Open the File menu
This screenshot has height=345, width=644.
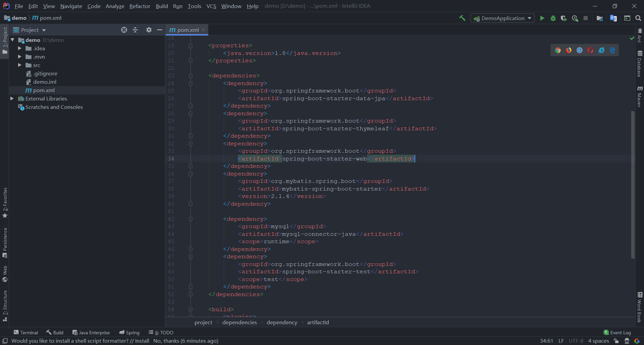(x=19, y=6)
